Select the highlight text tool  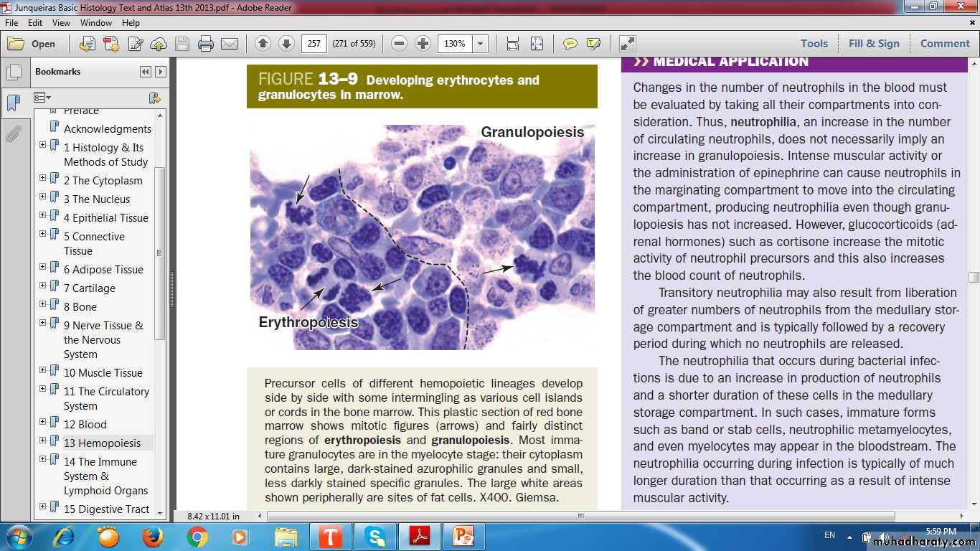(x=593, y=44)
